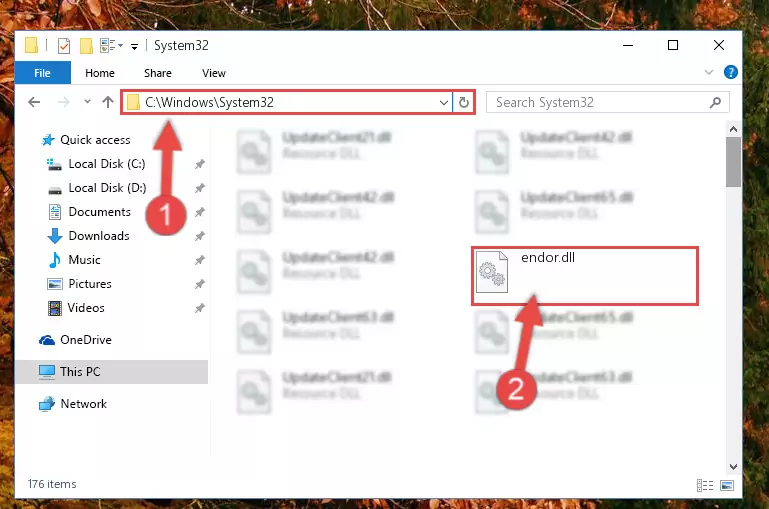The image size is (769, 509).
Task: Open the File menu tab
Action: (x=43, y=73)
